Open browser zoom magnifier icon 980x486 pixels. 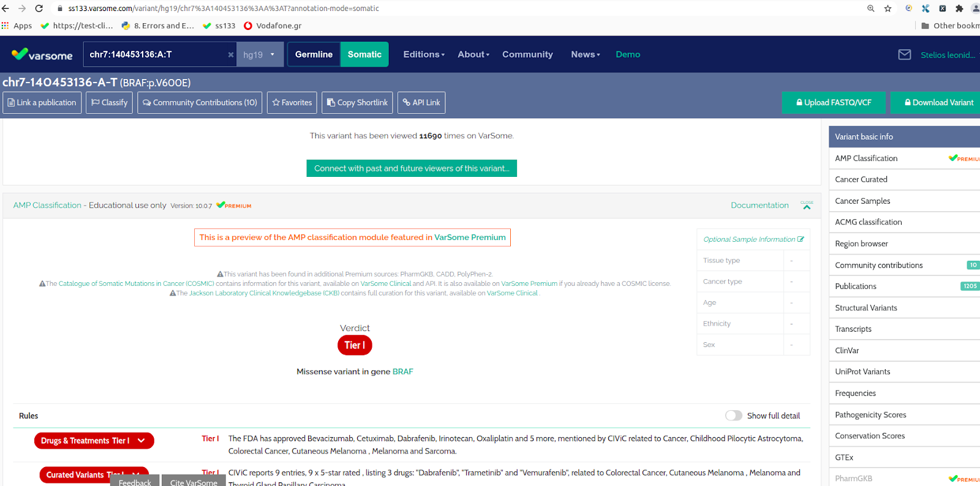tap(870, 9)
